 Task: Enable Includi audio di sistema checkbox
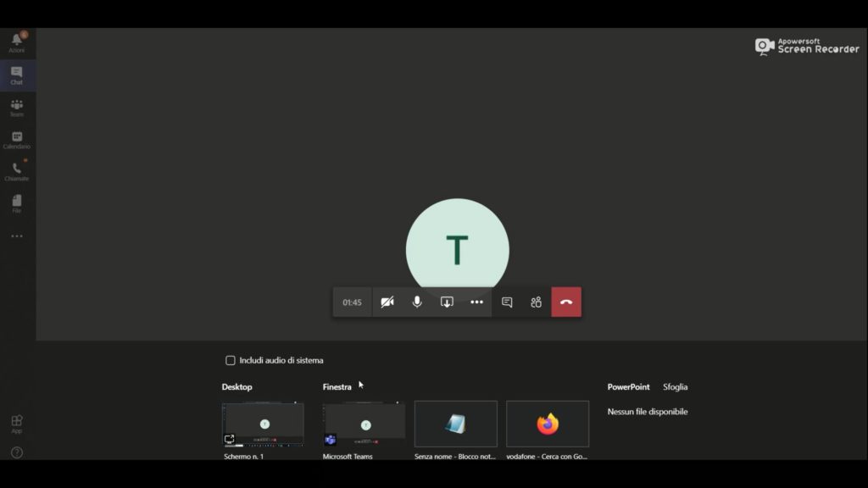point(231,360)
